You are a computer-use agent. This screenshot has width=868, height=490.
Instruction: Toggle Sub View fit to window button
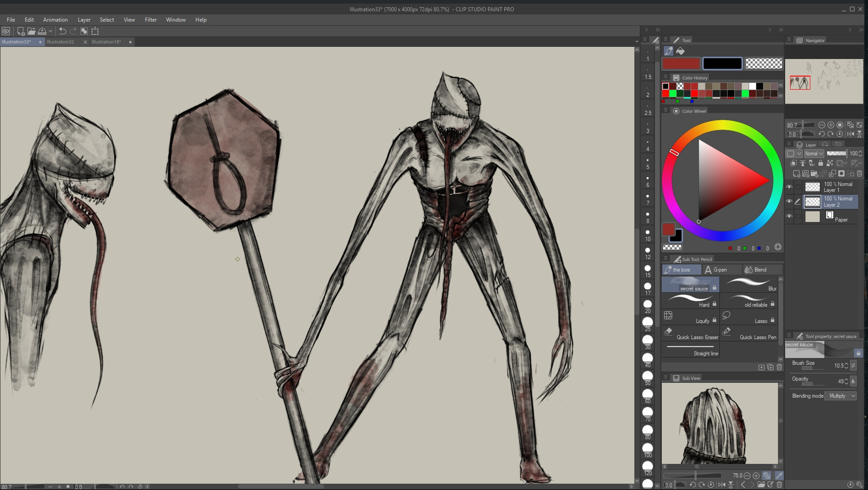tap(767, 476)
